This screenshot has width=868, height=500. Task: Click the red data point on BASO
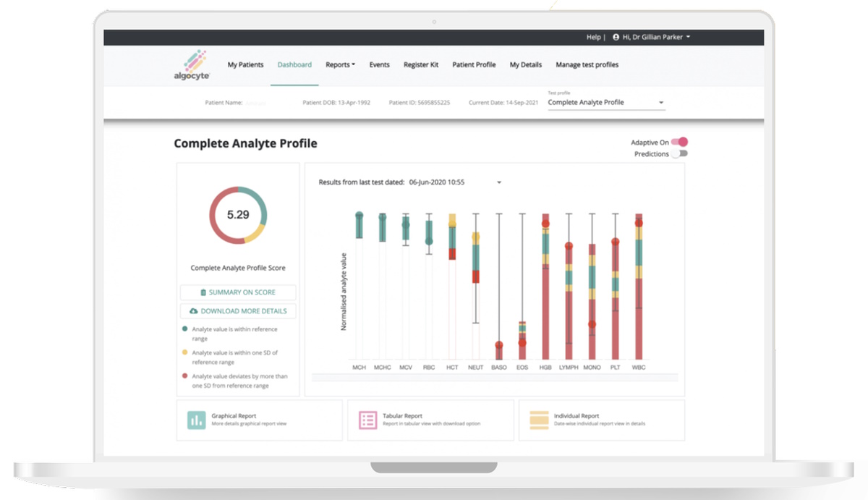tap(499, 346)
